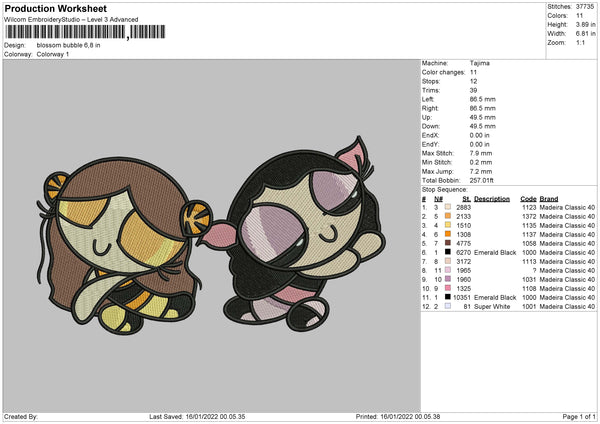Click stitch count 1960 in row 9
The width and height of the screenshot is (600, 424).
pos(464,279)
